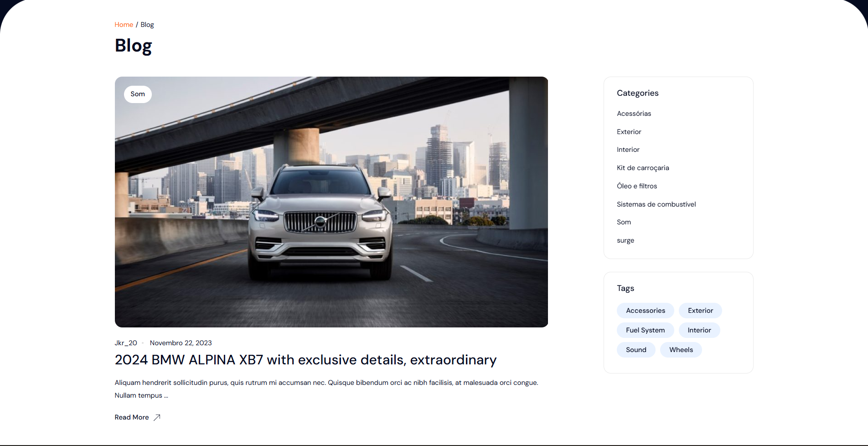
Task: Filter by the Fuel System tag
Action: (x=645, y=330)
